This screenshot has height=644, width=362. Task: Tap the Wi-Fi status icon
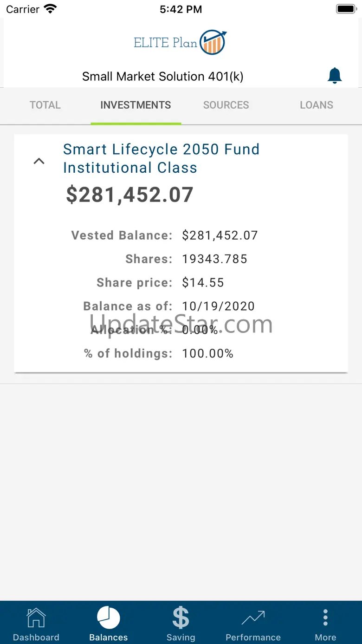[50, 9]
